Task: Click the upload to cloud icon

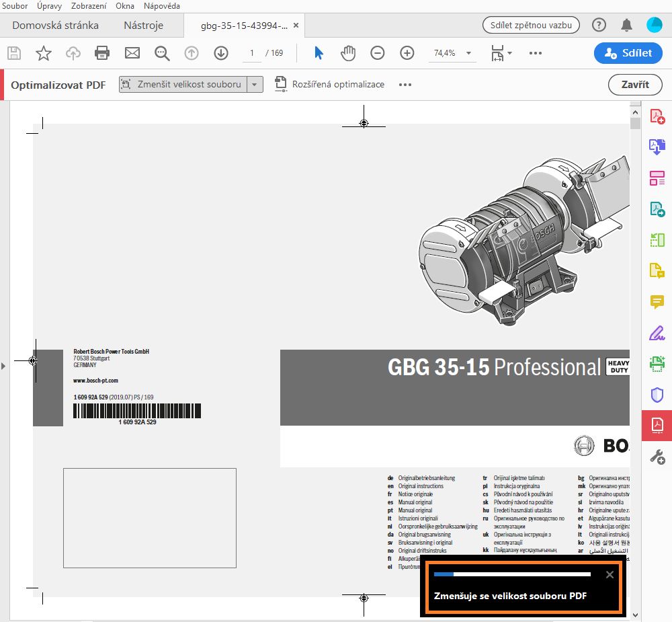Action: tap(73, 53)
